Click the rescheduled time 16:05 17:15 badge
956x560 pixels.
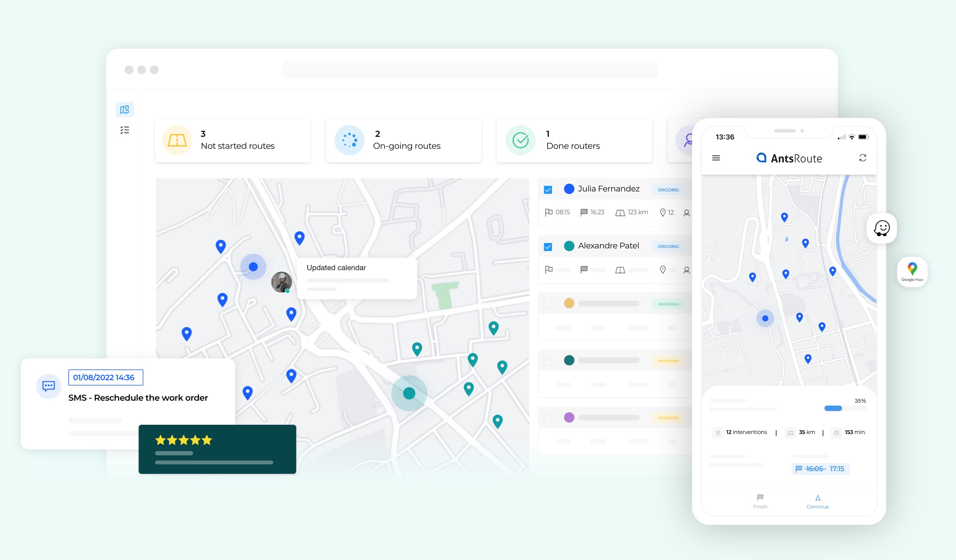pos(821,469)
